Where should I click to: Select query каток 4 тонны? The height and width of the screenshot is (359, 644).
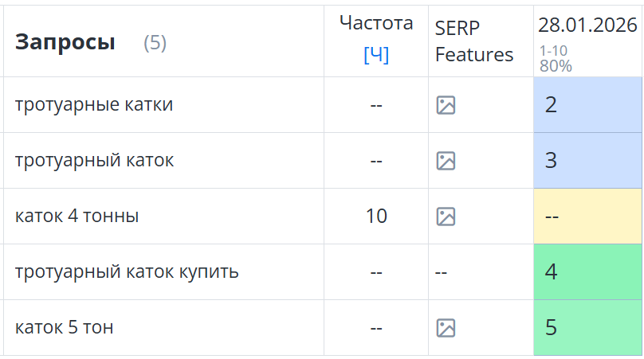pyautogui.click(x=77, y=217)
